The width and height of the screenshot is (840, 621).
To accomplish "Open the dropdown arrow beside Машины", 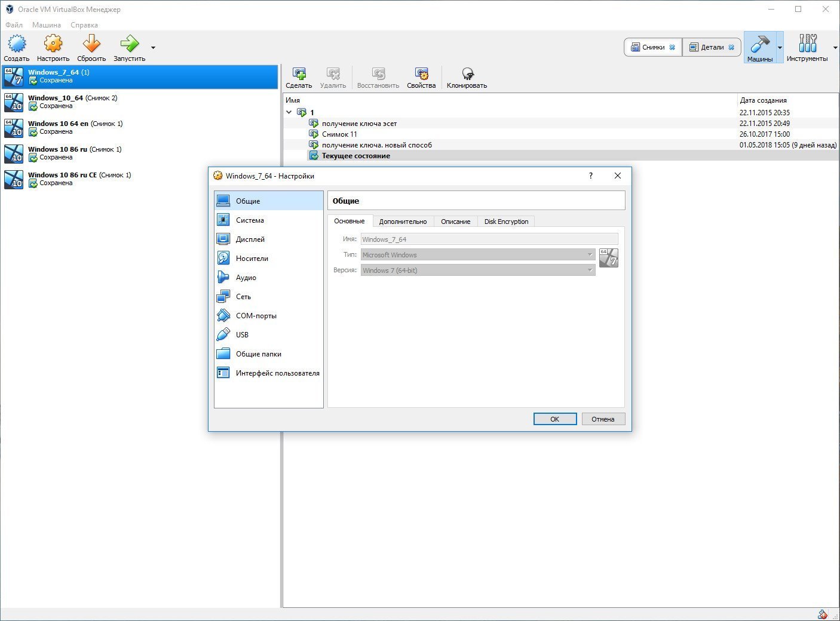I will click(780, 48).
